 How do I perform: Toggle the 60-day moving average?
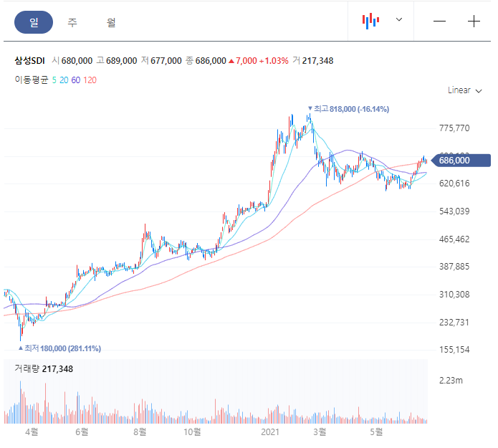[75, 80]
